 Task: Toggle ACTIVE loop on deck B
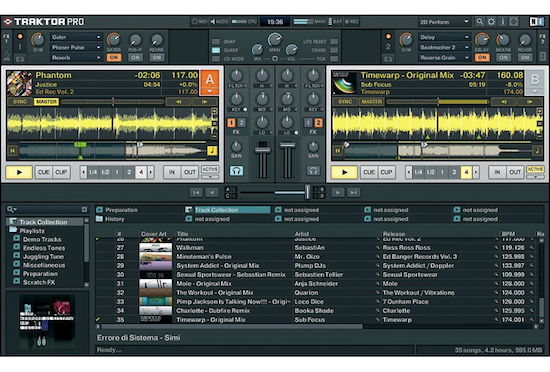coord(535,169)
